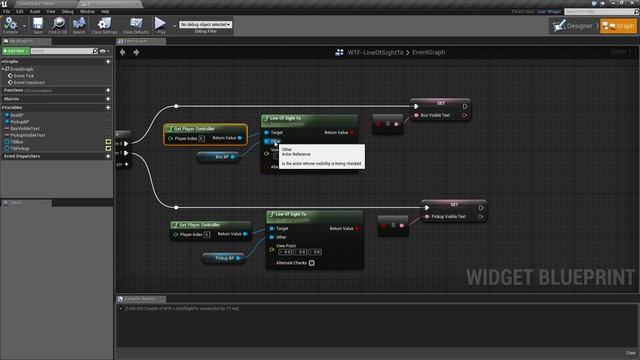This screenshot has height=360, width=640.
Task: Collapse the Variables section
Action: tap(2, 108)
